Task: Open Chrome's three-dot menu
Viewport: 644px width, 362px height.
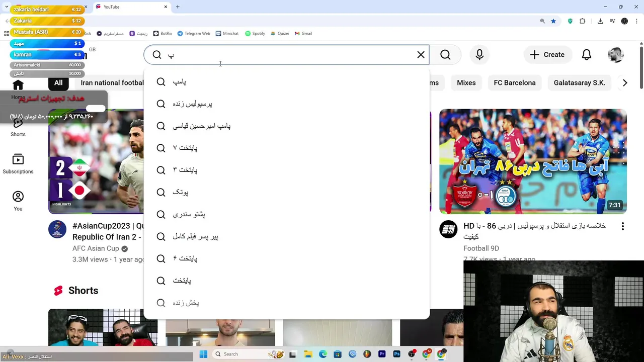Action: tap(637, 21)
